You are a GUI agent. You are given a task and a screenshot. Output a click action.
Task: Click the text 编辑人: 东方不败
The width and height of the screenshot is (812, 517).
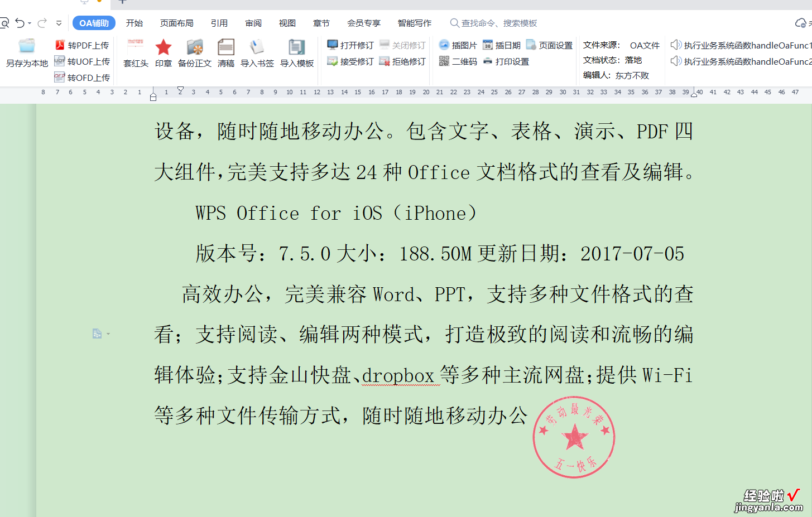tap(616, 75)
